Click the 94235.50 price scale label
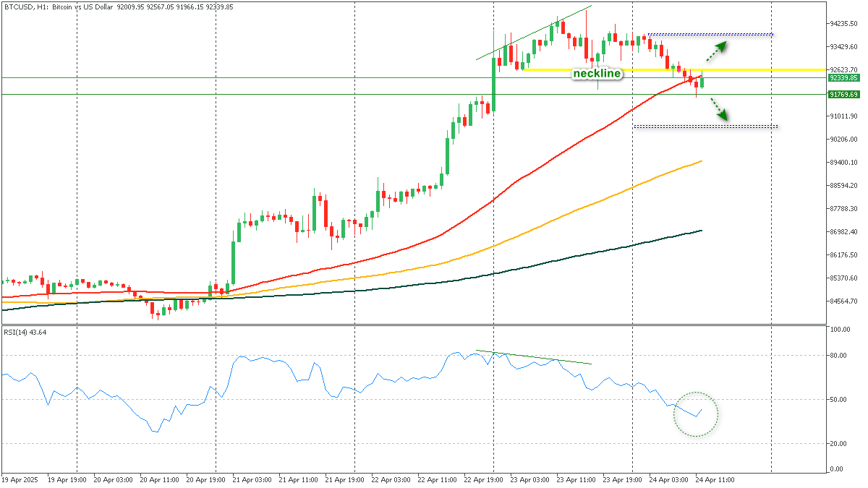Screen dimensions: 868x488 (844, 23)
